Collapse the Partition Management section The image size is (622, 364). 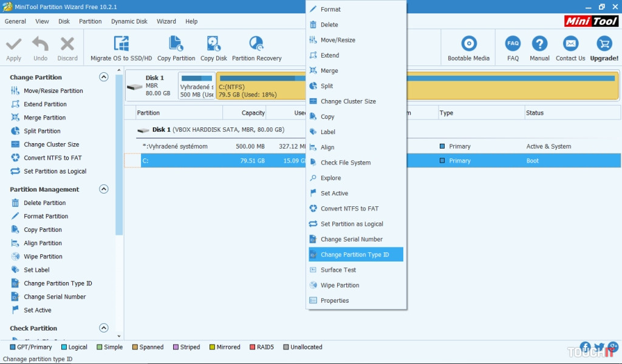(x=104, y=189)
